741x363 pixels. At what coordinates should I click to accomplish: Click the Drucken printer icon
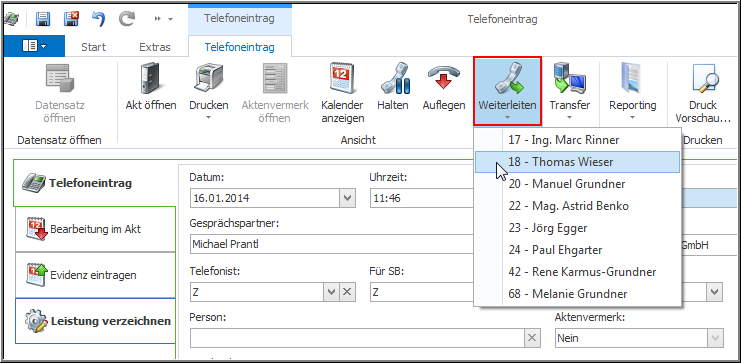(208, 78)
